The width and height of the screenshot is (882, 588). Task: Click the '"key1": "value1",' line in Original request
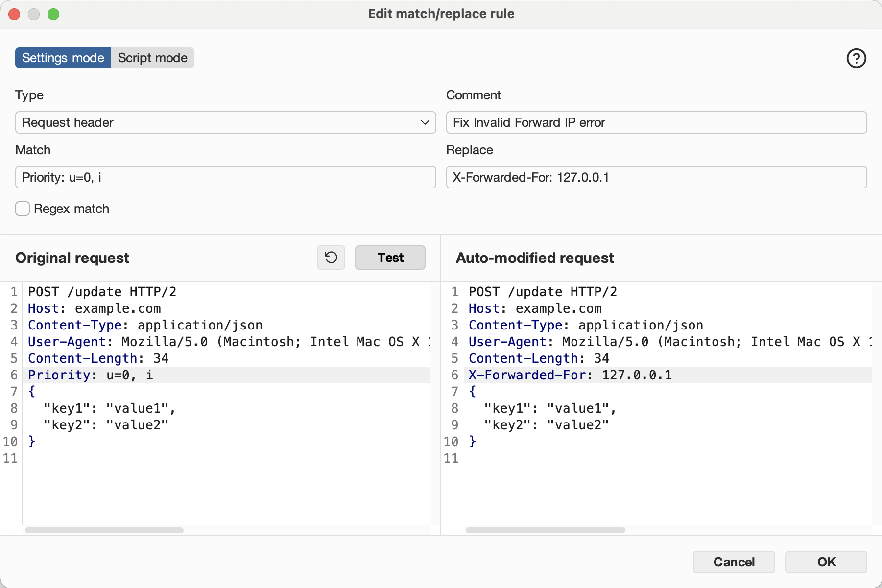110,408
